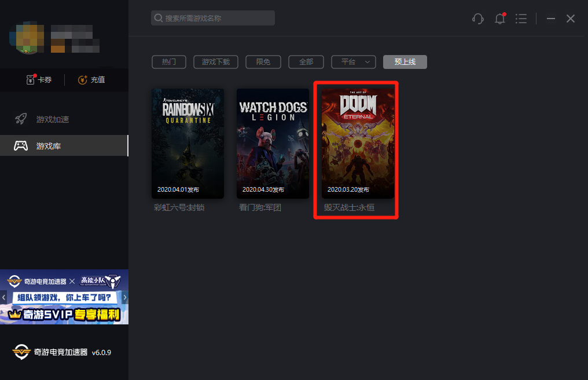Viewport: 588px width, 380px height.
Task: Open the 卡券 coupon icon
Action: click(31, 79)
